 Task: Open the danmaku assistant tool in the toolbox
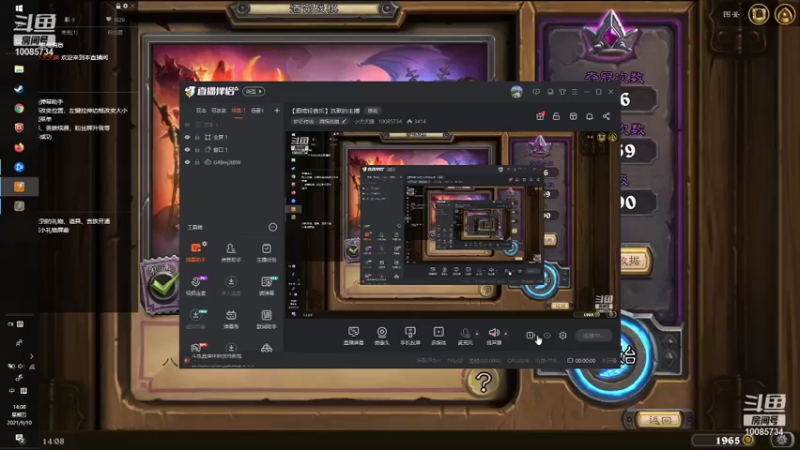196,252
